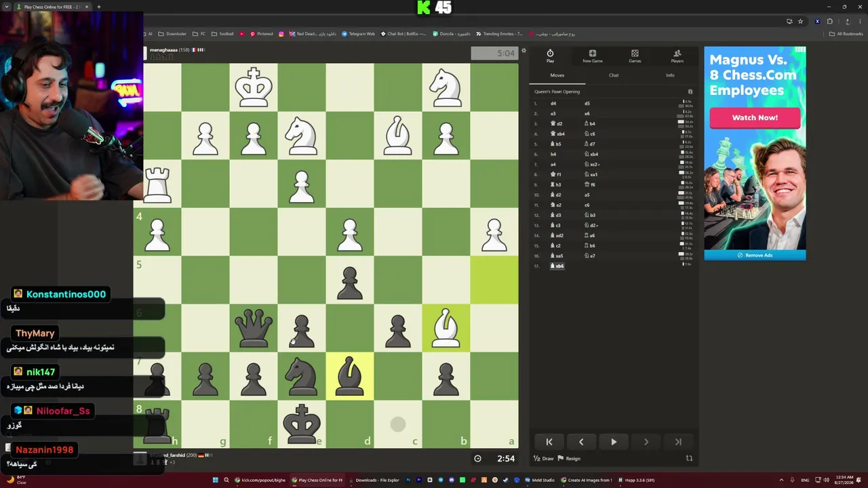Open the Chrome three-dot menu

click(x=859, y=21)
